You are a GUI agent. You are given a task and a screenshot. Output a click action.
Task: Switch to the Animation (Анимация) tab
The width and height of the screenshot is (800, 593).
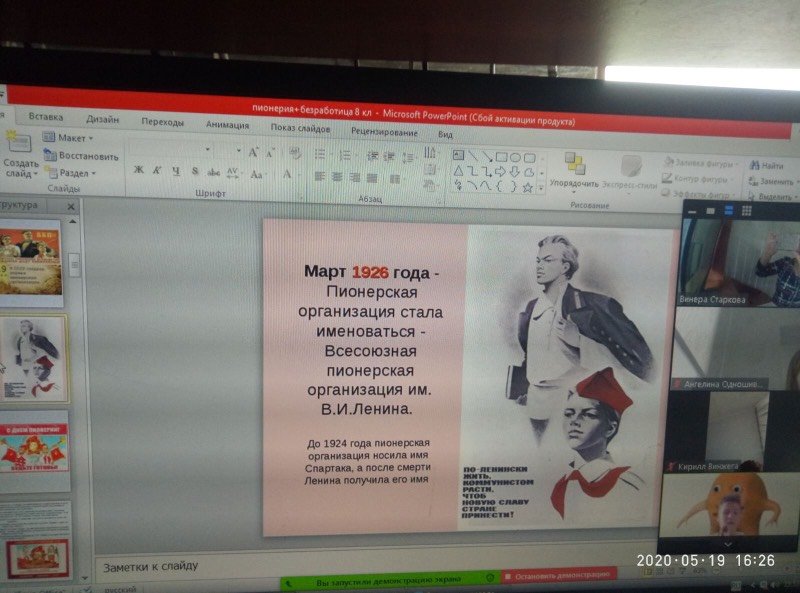point(227,124)
